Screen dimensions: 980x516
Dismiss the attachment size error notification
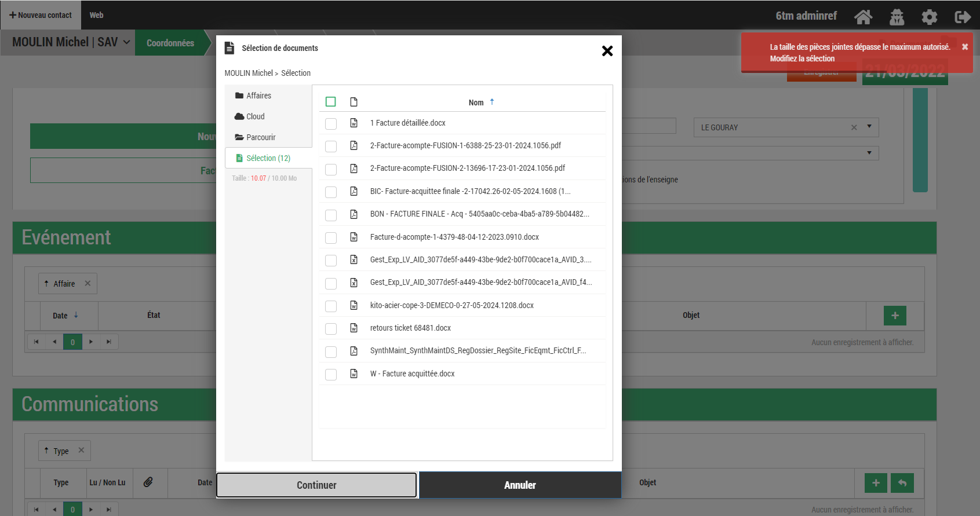pyautogui.click(x=965, y=47)
